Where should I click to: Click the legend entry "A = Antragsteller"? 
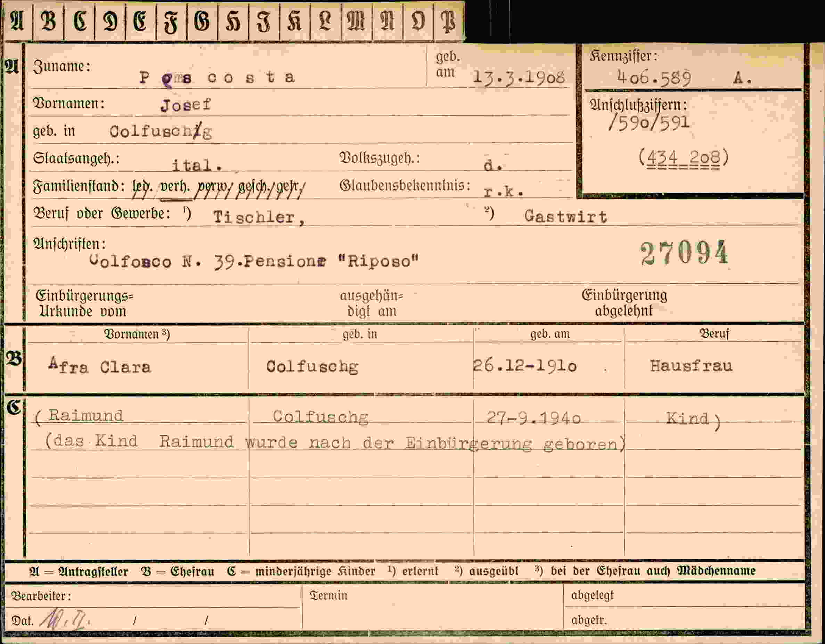(79, 571)
